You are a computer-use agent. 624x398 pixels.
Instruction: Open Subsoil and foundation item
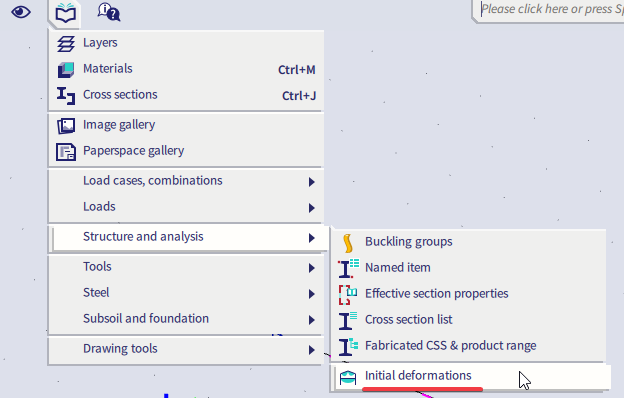pyautogui.click(x=186, y=319)
